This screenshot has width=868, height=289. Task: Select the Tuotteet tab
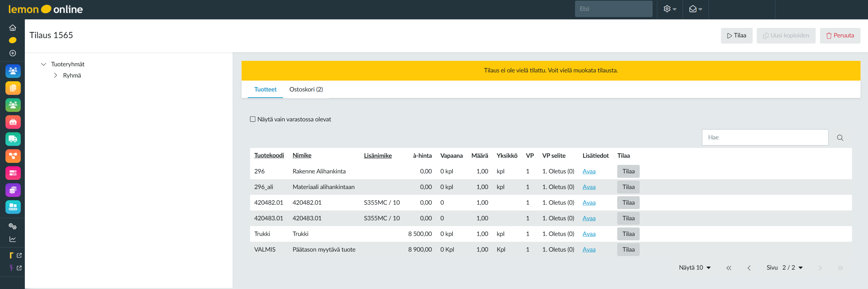(265, 89)
